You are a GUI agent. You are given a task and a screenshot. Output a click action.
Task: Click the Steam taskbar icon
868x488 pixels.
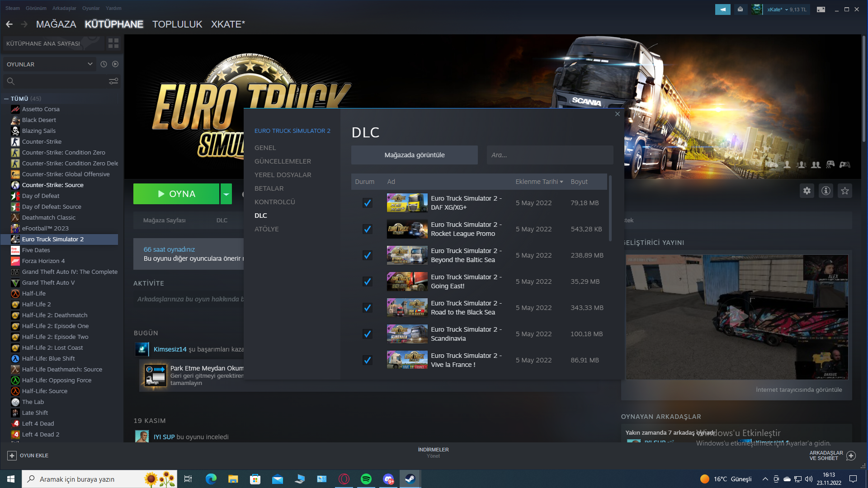[410, 479]
